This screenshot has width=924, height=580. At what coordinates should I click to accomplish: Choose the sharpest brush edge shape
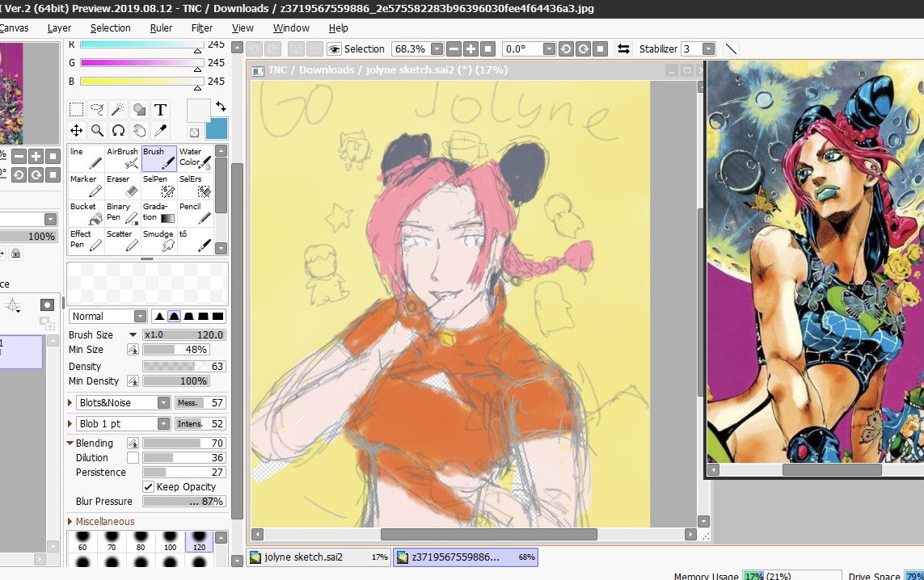[159, 316]
